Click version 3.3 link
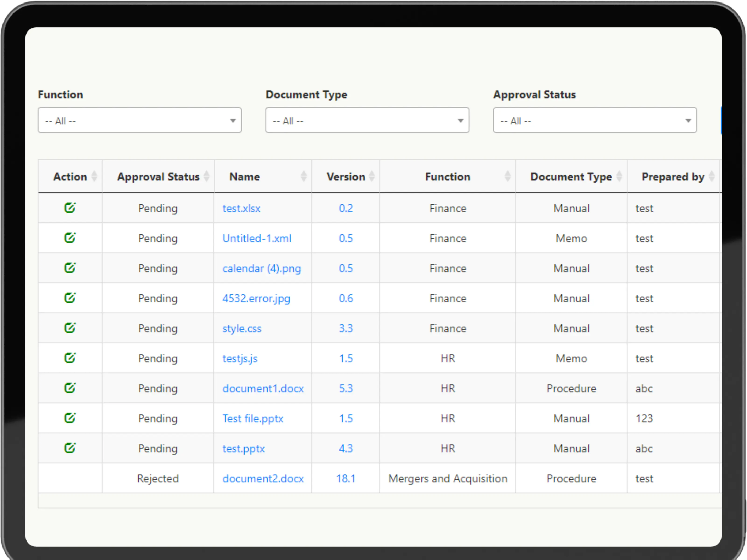 [346, 329]
